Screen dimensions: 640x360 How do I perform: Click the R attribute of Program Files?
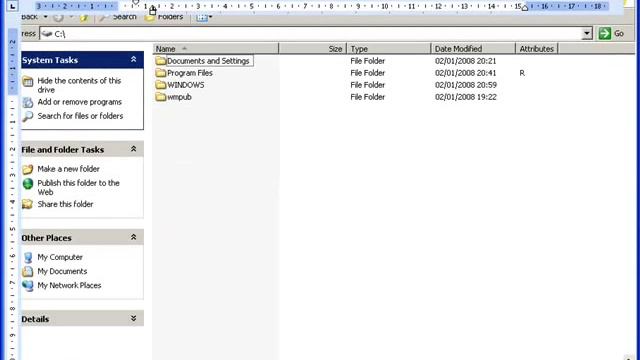[x=522, y=73]
